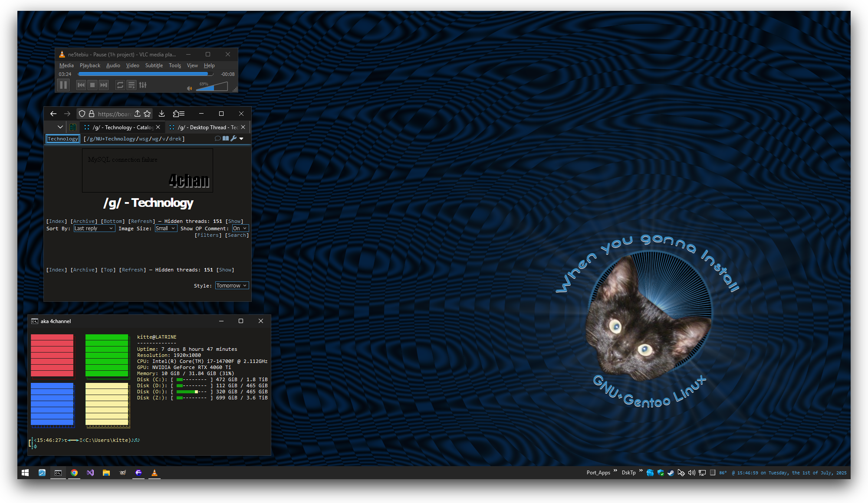Go forward in the browser
This screenshot has height=503, width=868.
(67, 114)
